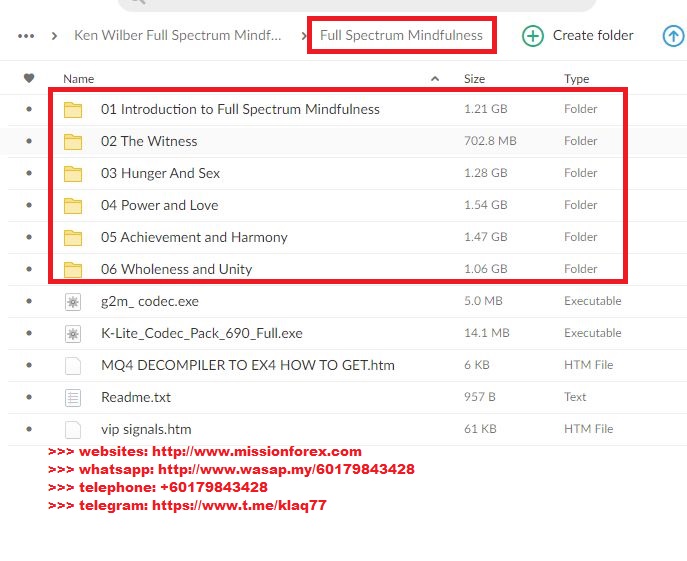Select K-Lite_Codec_Pack_690_Full.exe file name
This screenshot has height=561, width=687.
coord(202,334)
